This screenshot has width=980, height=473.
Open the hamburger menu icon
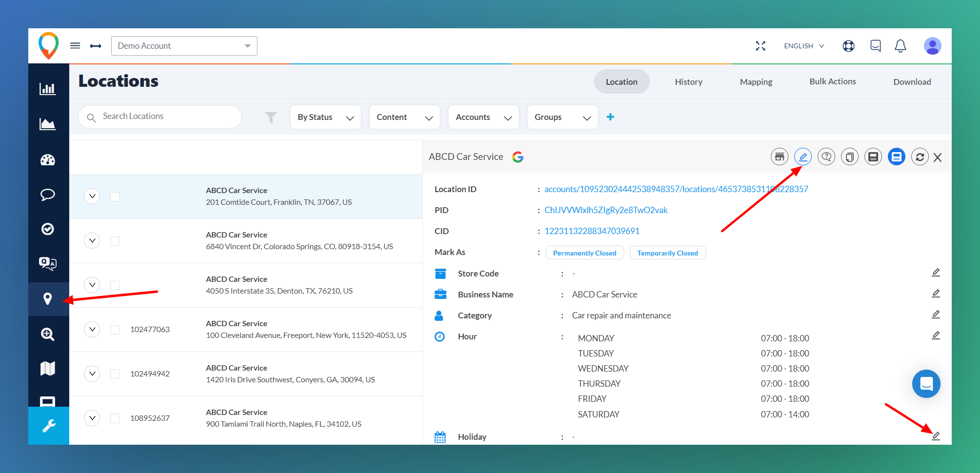pos(75,46)
